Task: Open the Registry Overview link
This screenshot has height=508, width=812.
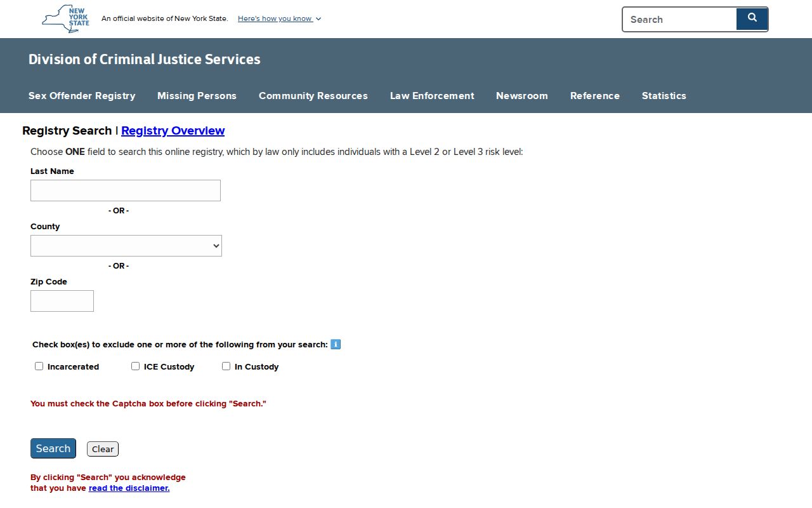Action: (x=173, y=131)
